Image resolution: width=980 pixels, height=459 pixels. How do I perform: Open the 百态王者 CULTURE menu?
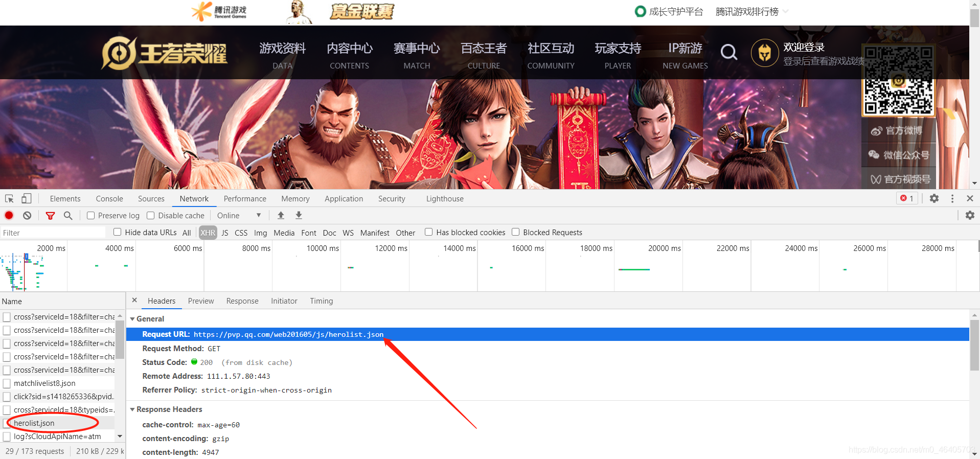coord(484,55)
